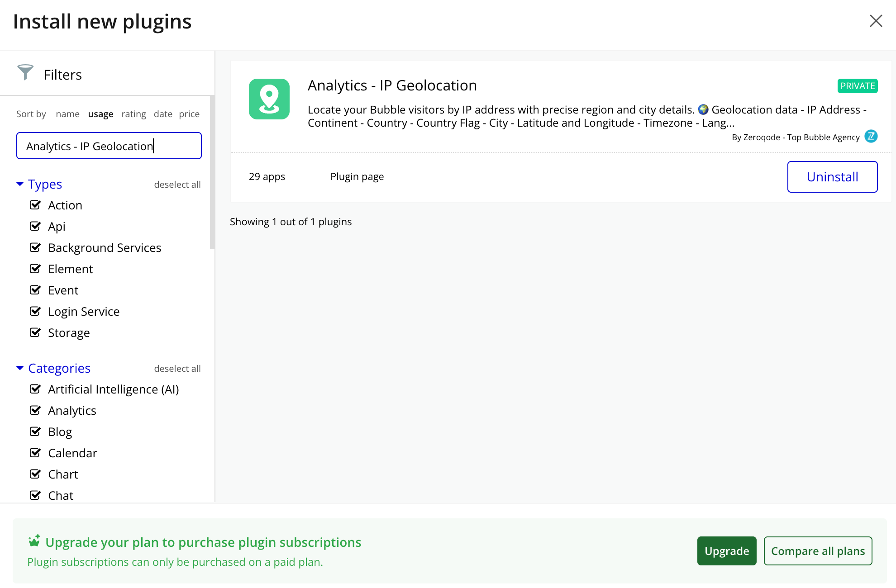Uncheck the Analytics category checkbox

(x=35, y=410)
